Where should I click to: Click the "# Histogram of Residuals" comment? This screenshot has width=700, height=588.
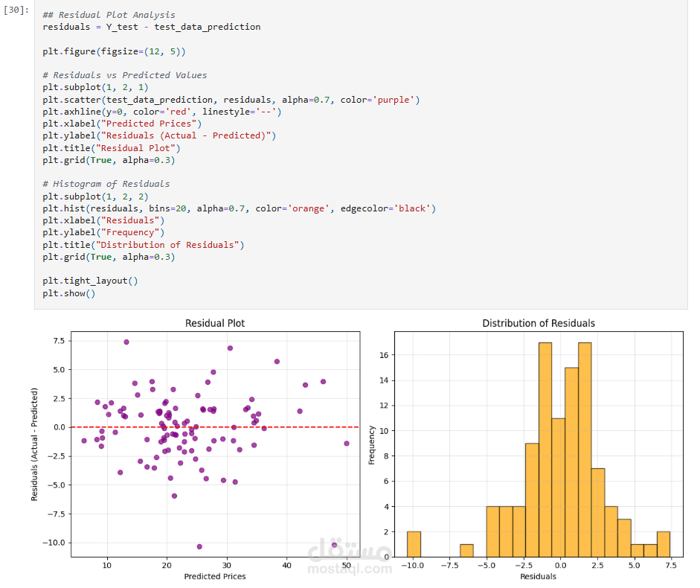(x=106, y=184)
